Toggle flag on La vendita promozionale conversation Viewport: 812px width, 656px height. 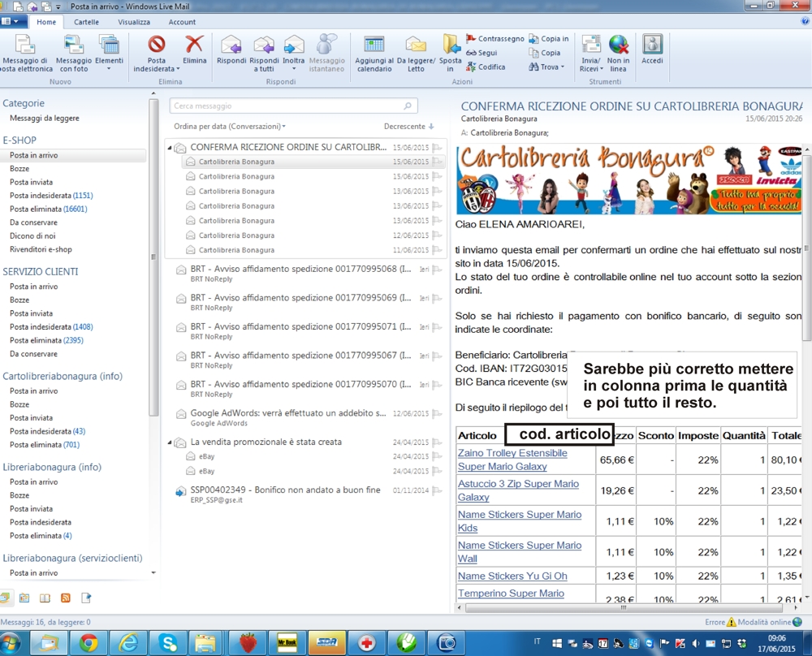click(437, 442)
